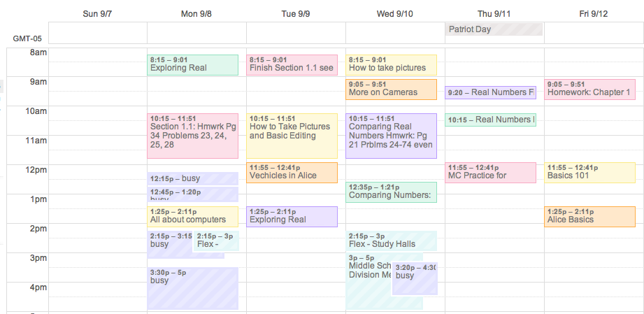Click the More on Cameras event
Screen dimensions: 644x314
point(392,90)
